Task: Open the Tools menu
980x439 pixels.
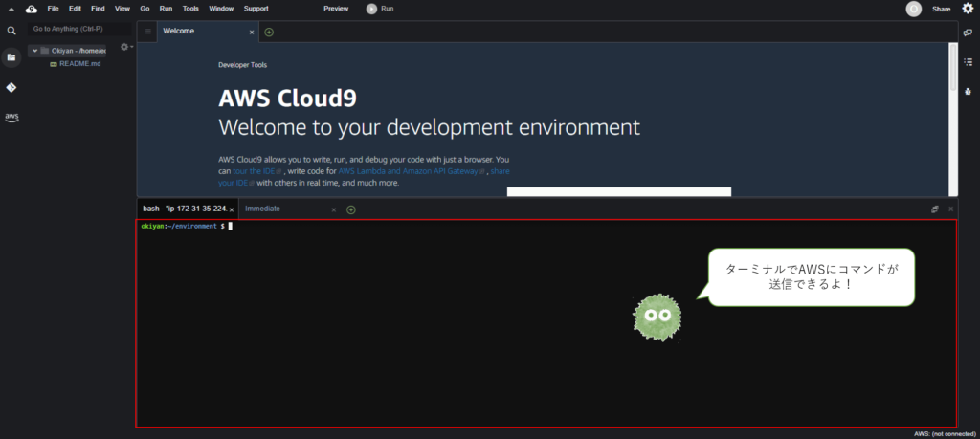Action: tap(190, 8)
